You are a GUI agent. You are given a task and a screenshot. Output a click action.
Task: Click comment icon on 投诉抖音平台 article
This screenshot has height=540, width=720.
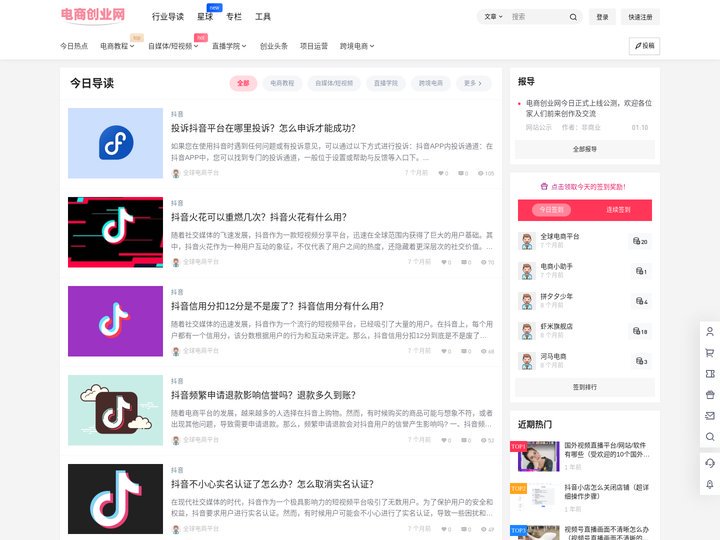click(461, 173)
